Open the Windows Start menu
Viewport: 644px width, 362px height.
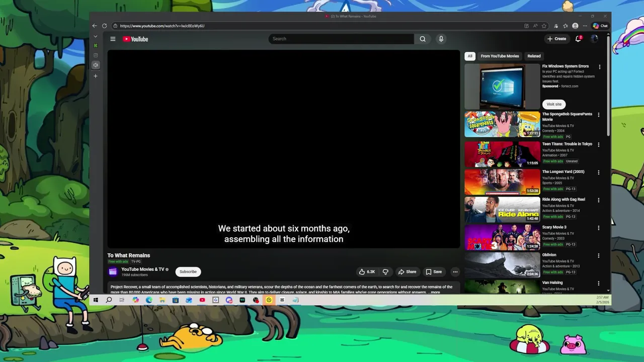click(96, 300)
